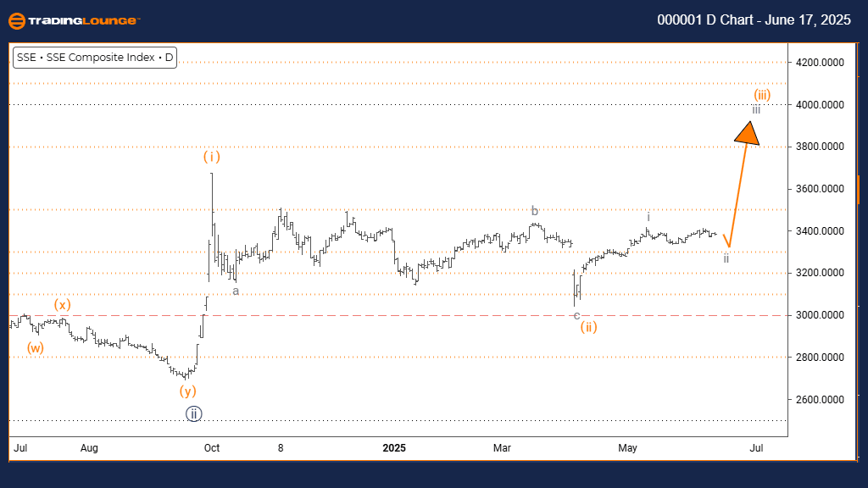
Task: Click the orange projection arrowhead
Action: click(x=748, y=134)
